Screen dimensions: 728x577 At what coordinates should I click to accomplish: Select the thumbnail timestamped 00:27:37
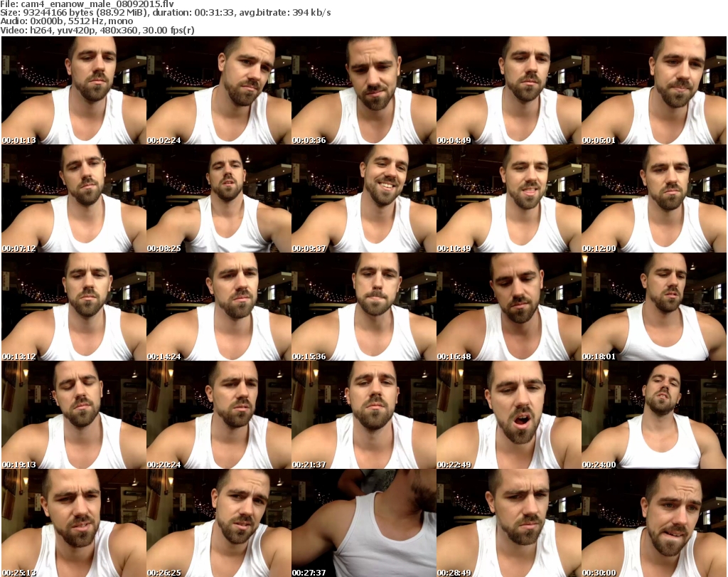click(364, 523)
